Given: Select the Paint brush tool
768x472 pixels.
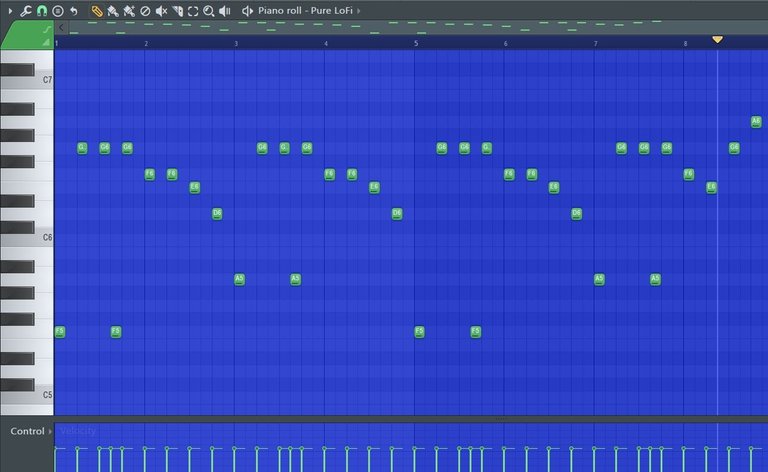Looking at the screenshot, I should point(113,10).
